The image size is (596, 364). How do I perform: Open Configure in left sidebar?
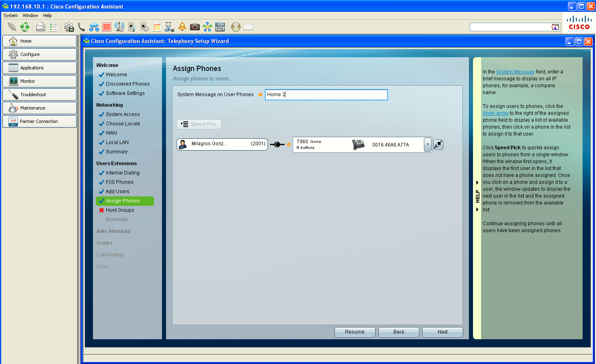pos(39,54)
